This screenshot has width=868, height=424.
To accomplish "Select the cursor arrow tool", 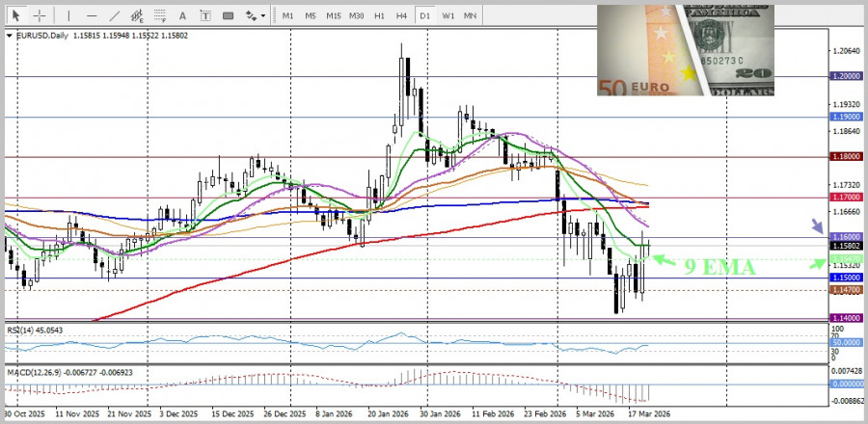I will pyautogui.click(x=16, y=15).
